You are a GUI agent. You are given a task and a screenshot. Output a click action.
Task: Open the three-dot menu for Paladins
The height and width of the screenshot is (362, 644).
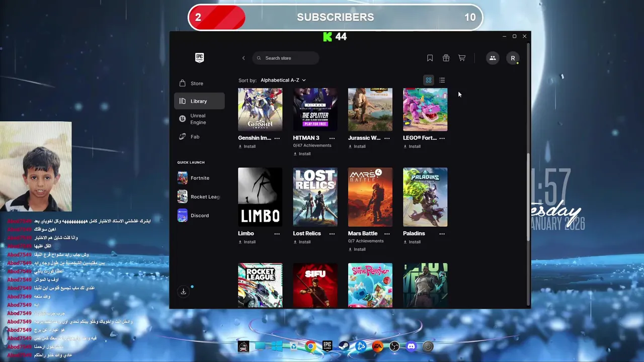[442, 233]
